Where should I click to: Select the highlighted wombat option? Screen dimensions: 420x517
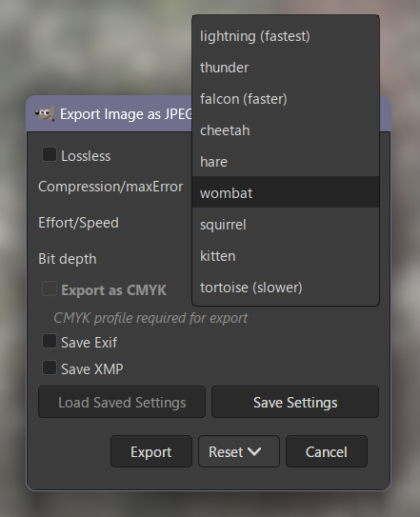(286, 193)
